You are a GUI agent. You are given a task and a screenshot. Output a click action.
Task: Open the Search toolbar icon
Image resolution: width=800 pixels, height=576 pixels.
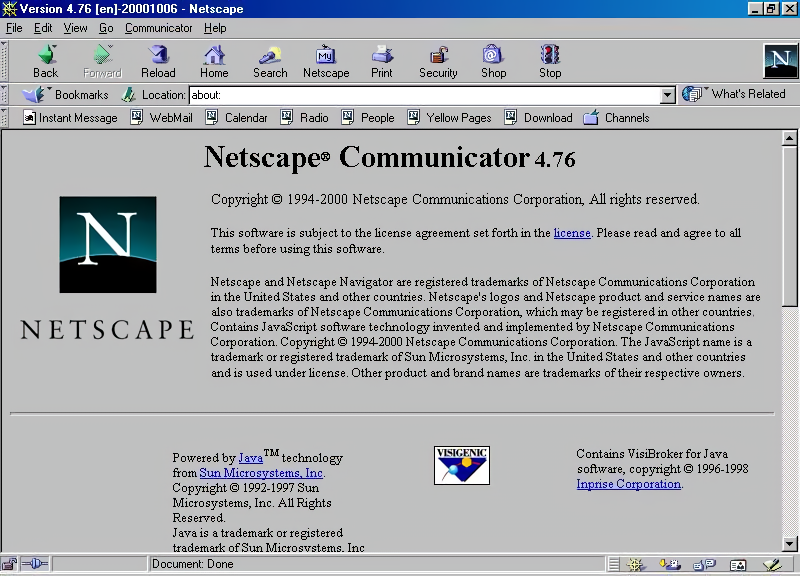pos(270,60)
